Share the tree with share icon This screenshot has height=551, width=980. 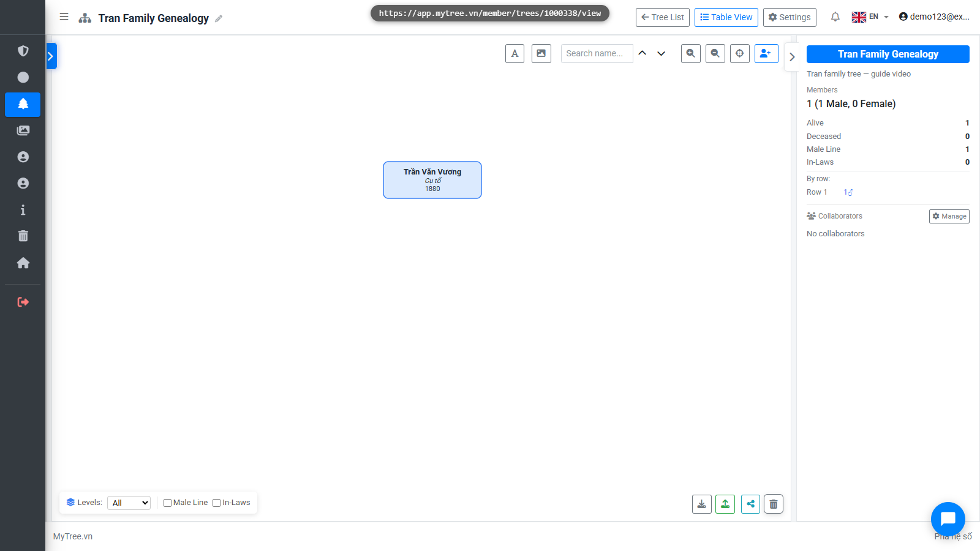click(x=750, y=504)
